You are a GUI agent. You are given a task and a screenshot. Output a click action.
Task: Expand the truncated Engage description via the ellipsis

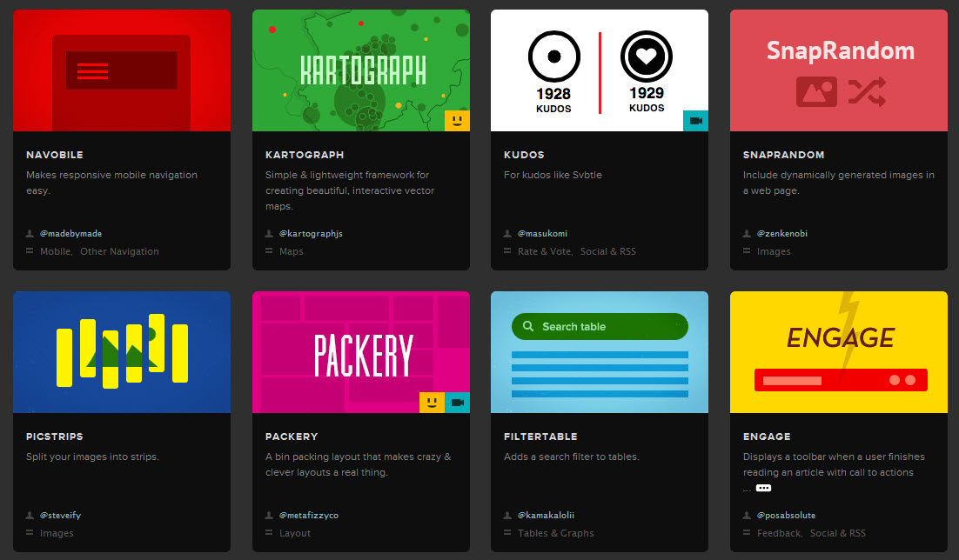761,488
